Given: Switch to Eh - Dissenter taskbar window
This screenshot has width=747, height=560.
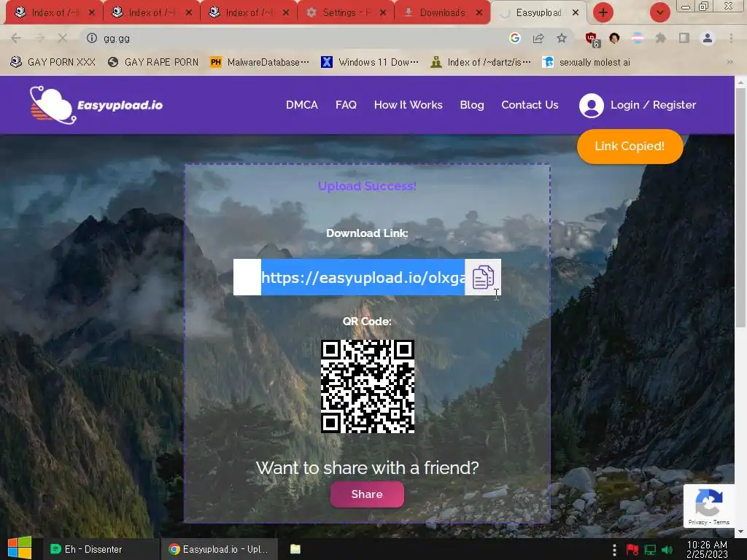Looking at the screenshot, I should (x=101, y=549).
